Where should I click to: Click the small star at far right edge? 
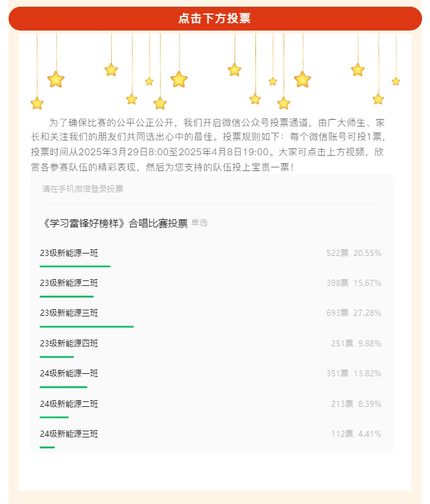coord(396,81)
